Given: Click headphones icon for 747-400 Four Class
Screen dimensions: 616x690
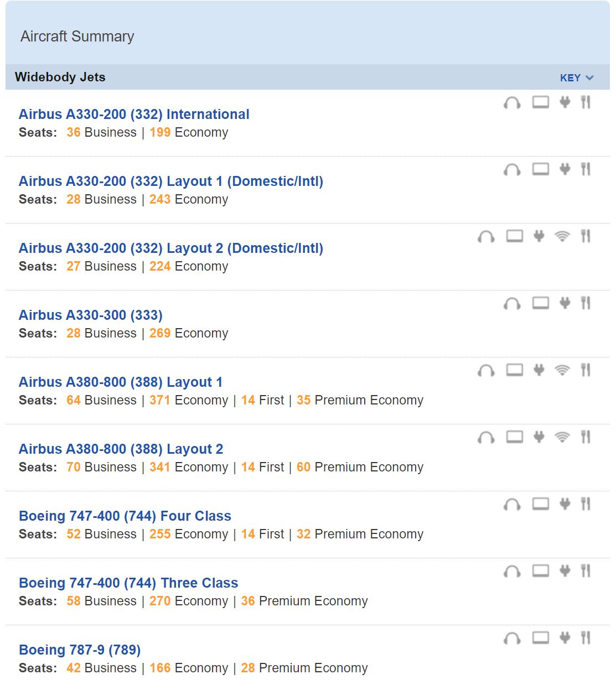Looking at the screenshot, I should 512,504.
